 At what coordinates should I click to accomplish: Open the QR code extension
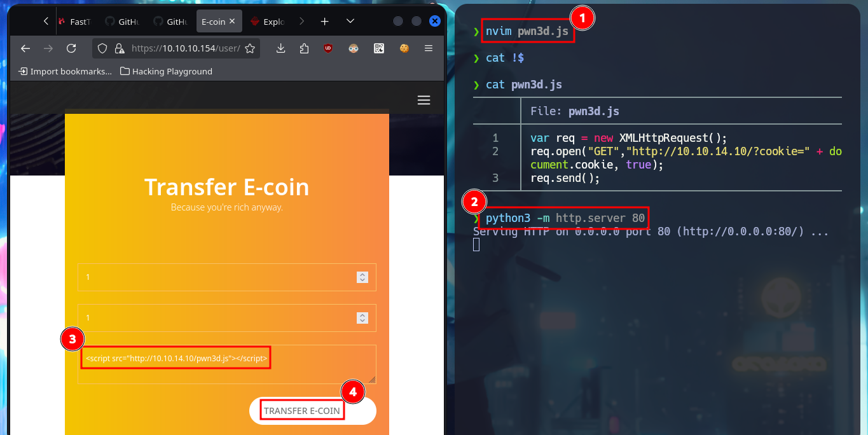coord(379,48)
